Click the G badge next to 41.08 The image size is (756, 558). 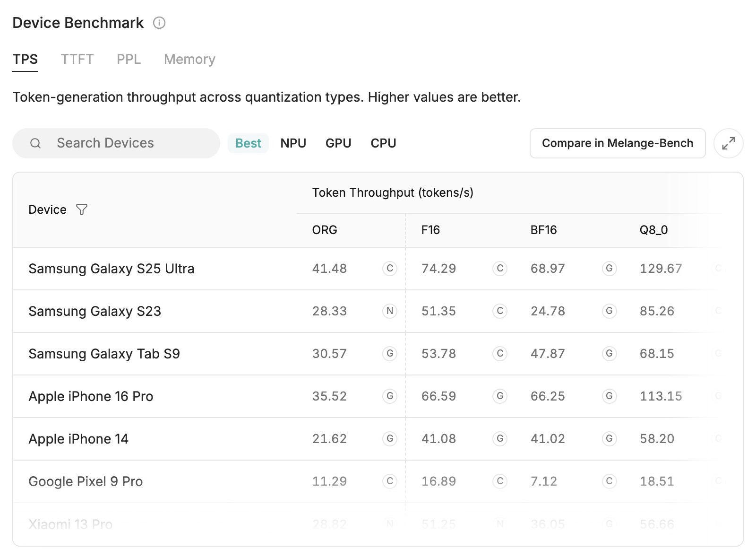(500, 439)
